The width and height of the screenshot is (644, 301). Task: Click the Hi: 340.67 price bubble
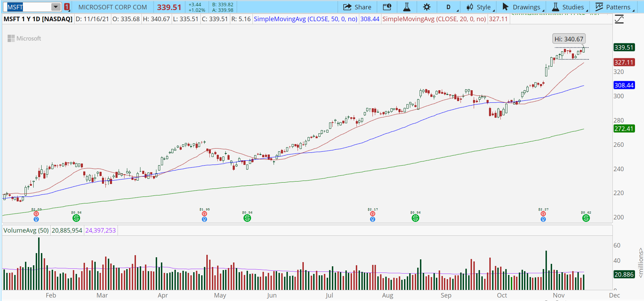click(x=569, y=39)
